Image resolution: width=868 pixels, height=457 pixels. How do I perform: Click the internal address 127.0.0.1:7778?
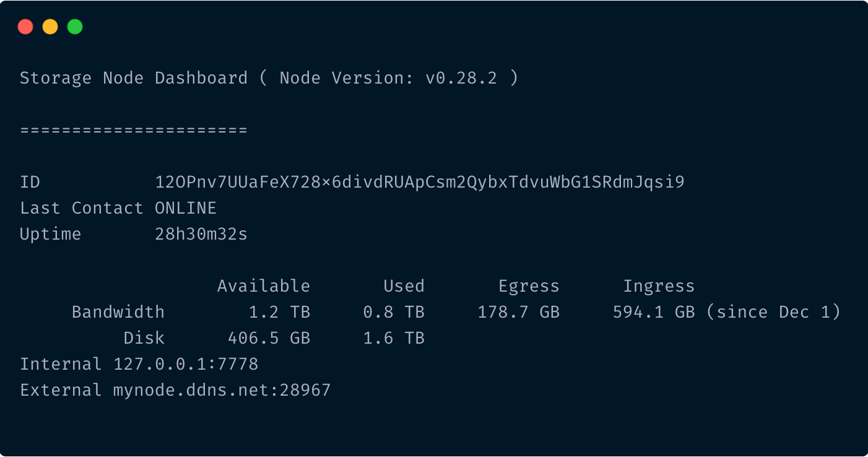[x=186, y=364]
